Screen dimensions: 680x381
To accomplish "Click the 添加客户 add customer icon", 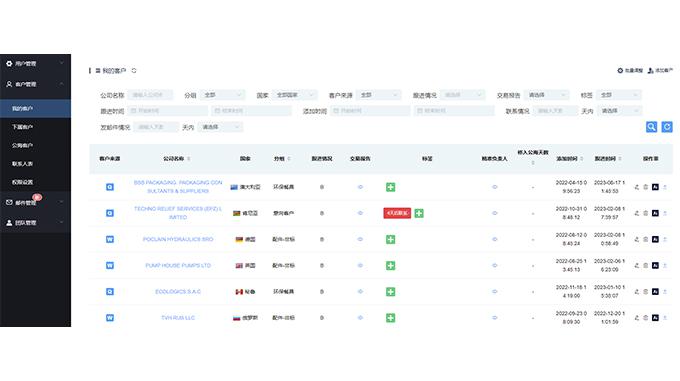I will tap(650, 71).
